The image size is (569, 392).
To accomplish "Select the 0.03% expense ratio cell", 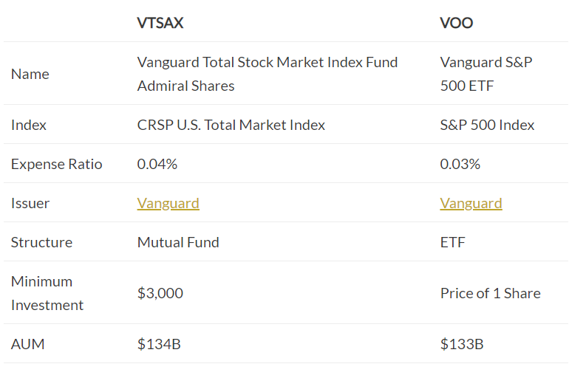I will coord(460,165).
